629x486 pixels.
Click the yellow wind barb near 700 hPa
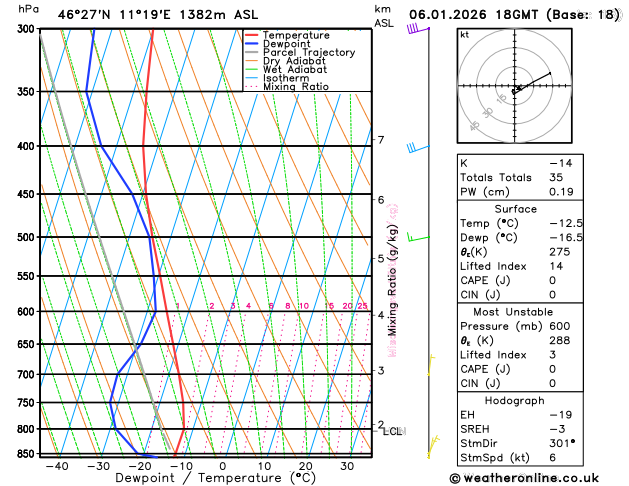pyautogui.click(x=431, y=365)
